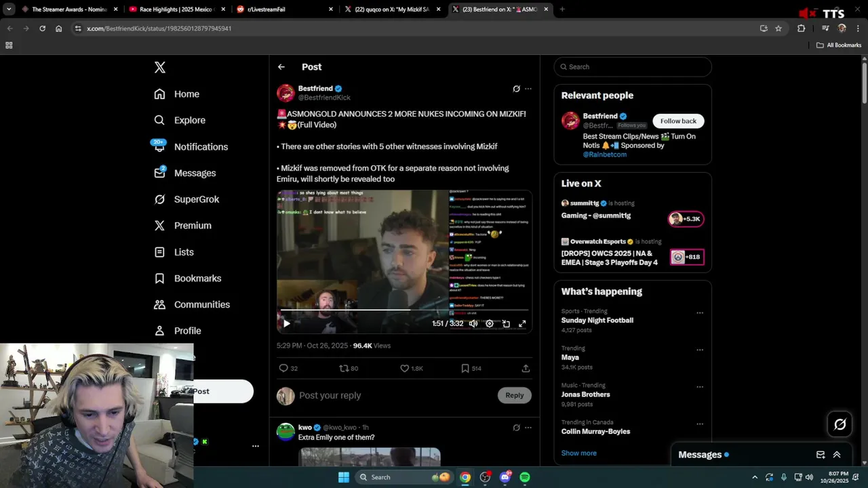
Task: Bookmark this page with the star icon
Action: 778,28
